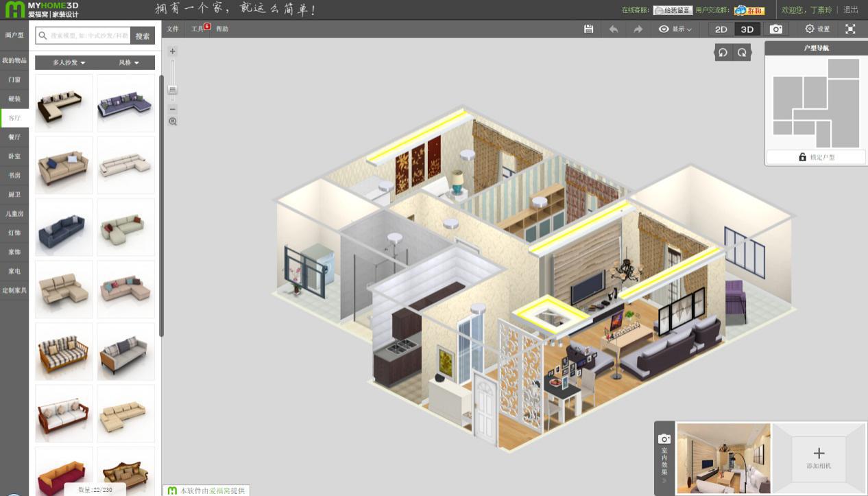Select the 厨卫 sidebar tab
This screenshot has width=868, height=496.
click(x=14, y=195)
